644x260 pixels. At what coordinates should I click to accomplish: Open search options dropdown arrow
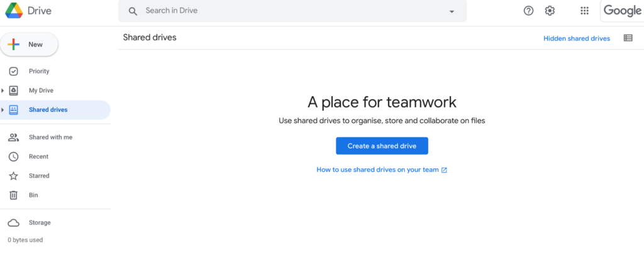tap(452, 11)
